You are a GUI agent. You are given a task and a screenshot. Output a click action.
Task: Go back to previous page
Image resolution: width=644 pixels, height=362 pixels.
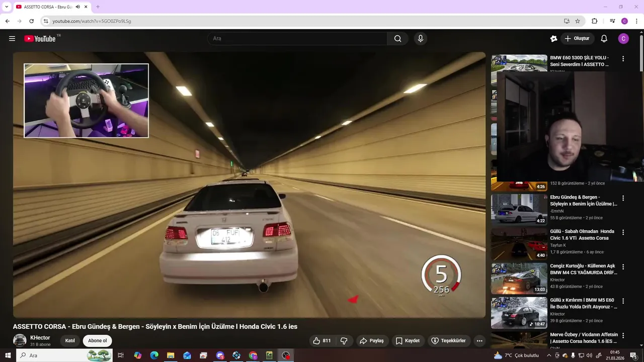coord(7,21)
